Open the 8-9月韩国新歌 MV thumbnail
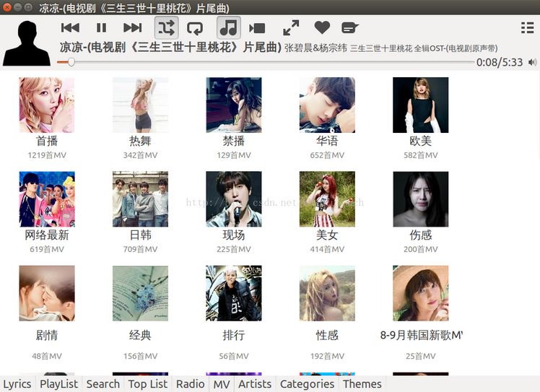Viewport: 540px width, 392px height. pyautogui.click(x=420, y=293)
